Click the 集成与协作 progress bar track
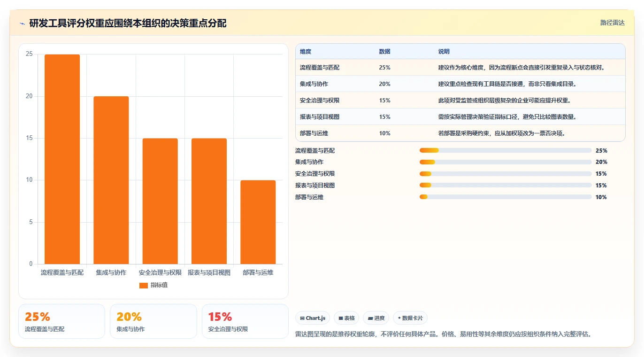The image size is (644, 357). (x=506, y=162)
